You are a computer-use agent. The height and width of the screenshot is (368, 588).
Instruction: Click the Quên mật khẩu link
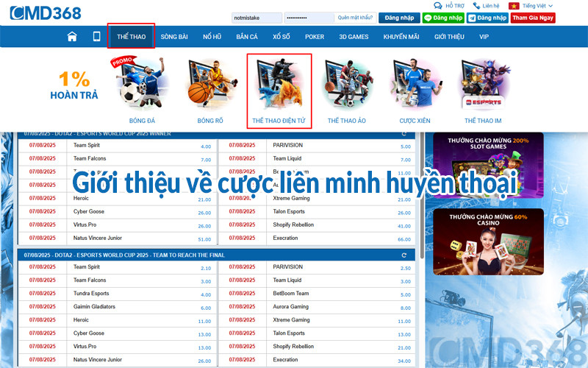(x=354, y=17)
